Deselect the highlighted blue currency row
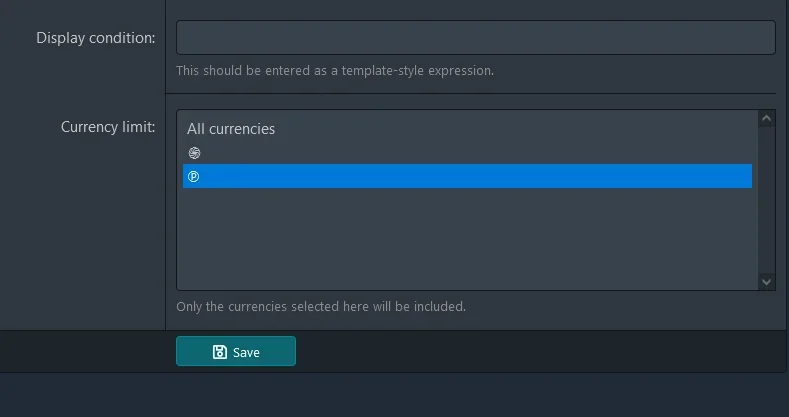Screen dimensions: 789x417 tap(467, 176)
